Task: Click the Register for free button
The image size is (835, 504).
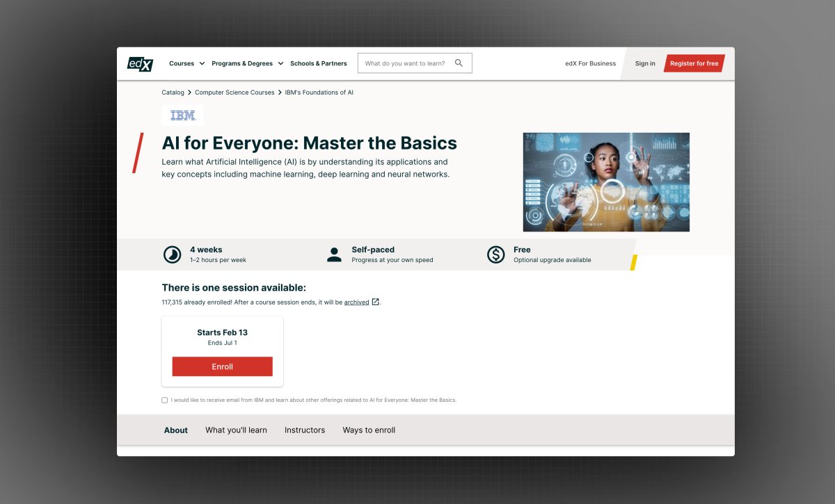Action: [x=694, y=63]
